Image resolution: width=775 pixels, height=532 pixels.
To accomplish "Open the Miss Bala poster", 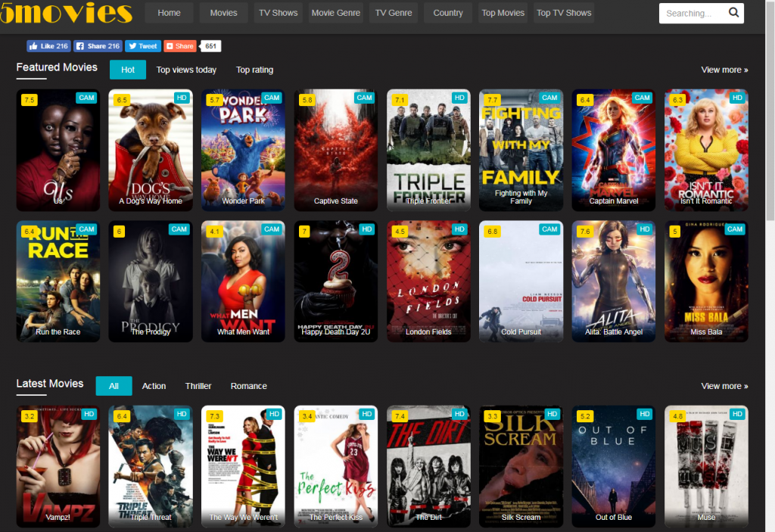I will [x=706, y=282].
